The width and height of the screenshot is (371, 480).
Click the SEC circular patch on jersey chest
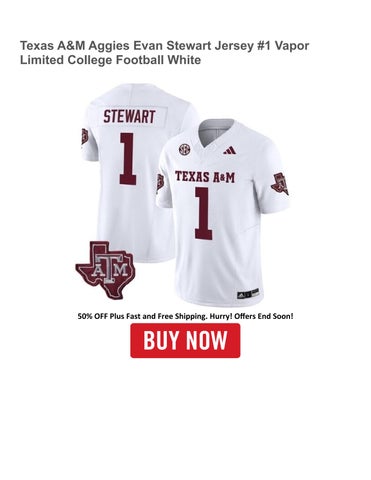click(183, 150)
